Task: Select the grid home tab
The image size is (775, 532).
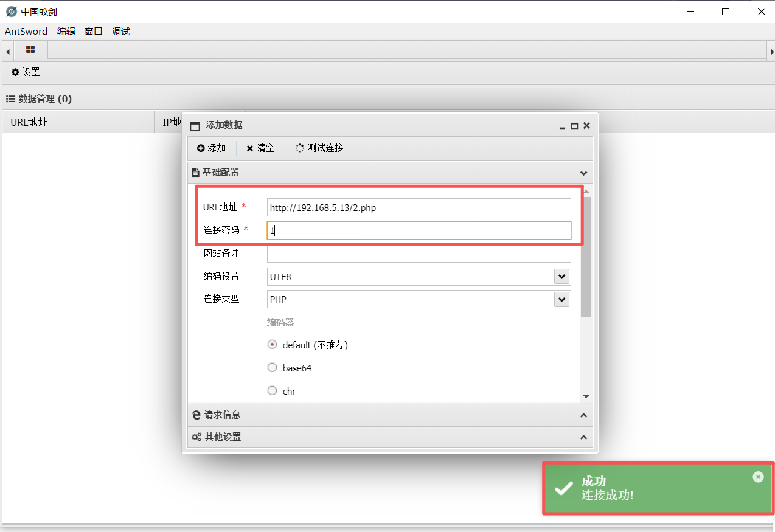Action: [30, 50]
